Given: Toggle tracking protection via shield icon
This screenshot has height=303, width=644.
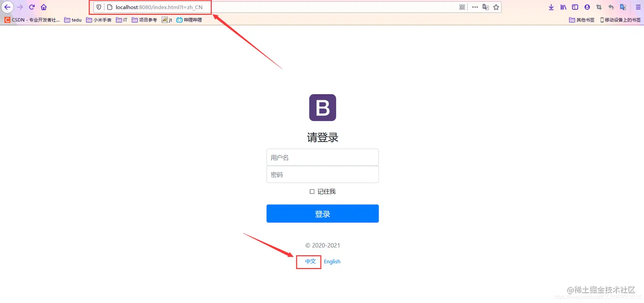Looking at the screenshot, I should pyautogui.click(x=98, y=7).
